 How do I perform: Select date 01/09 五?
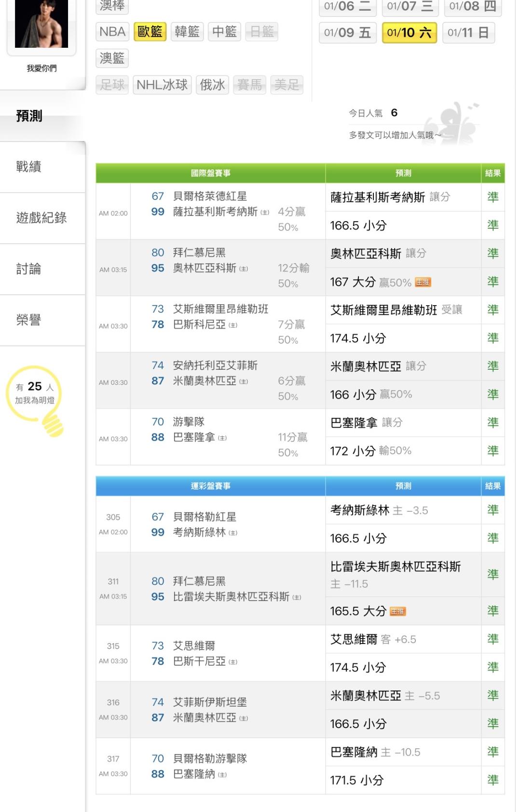(347, 33)
